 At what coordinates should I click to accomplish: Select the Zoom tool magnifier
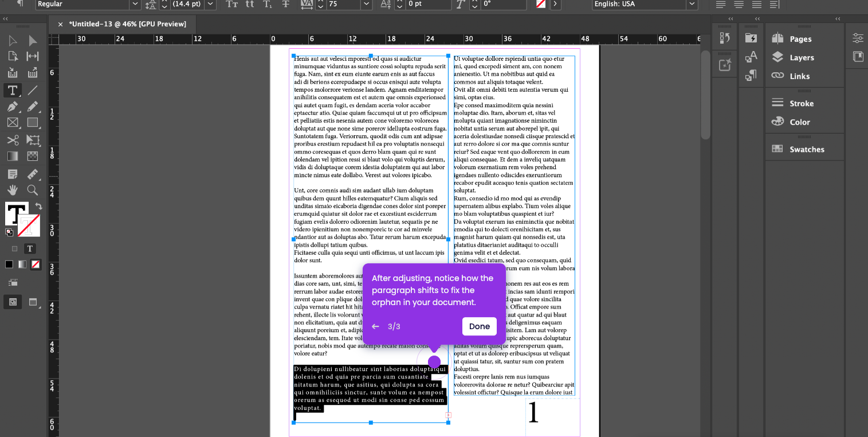33,190
